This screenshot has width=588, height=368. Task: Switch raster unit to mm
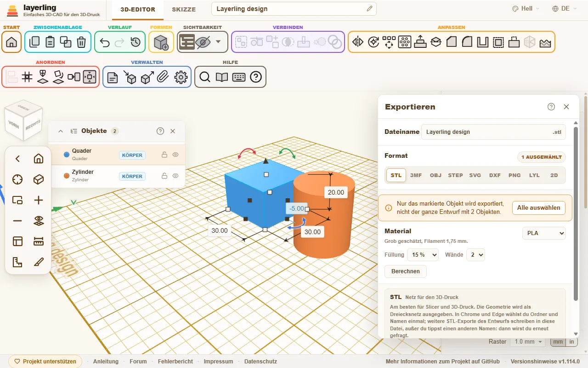click(x=558, y=342)
